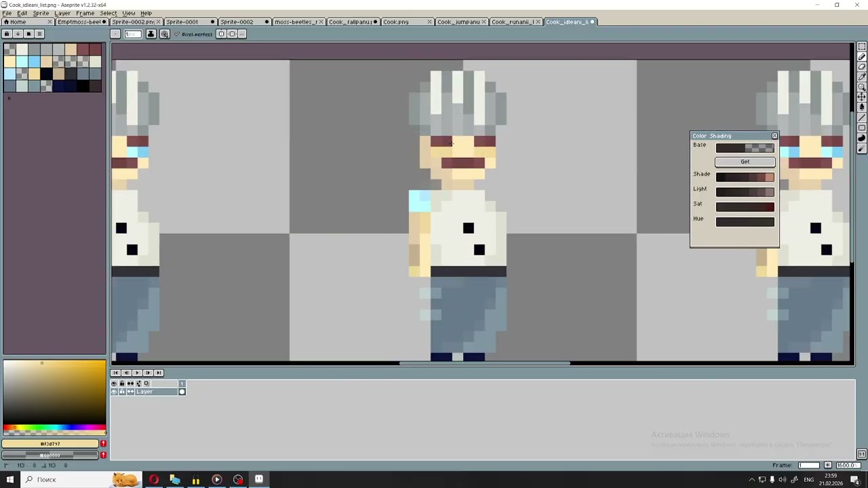This screenshot has width=868, height=488.
Task: Open the palette options menu icon
Action: coord(39,34)
